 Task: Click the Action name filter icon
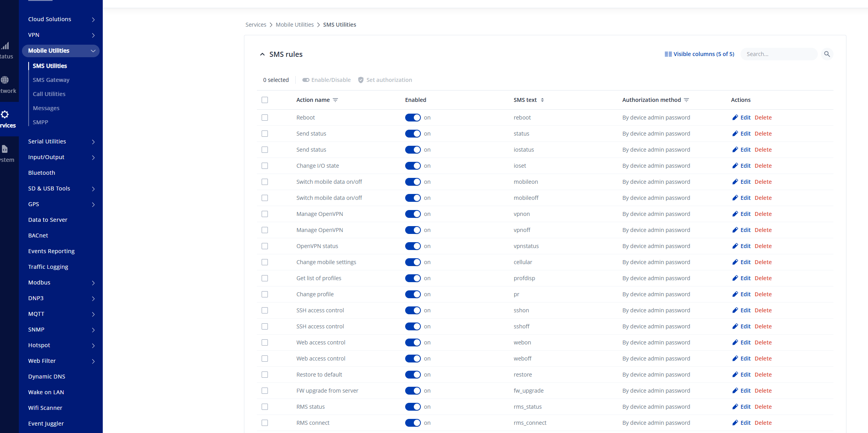(335, 100)
